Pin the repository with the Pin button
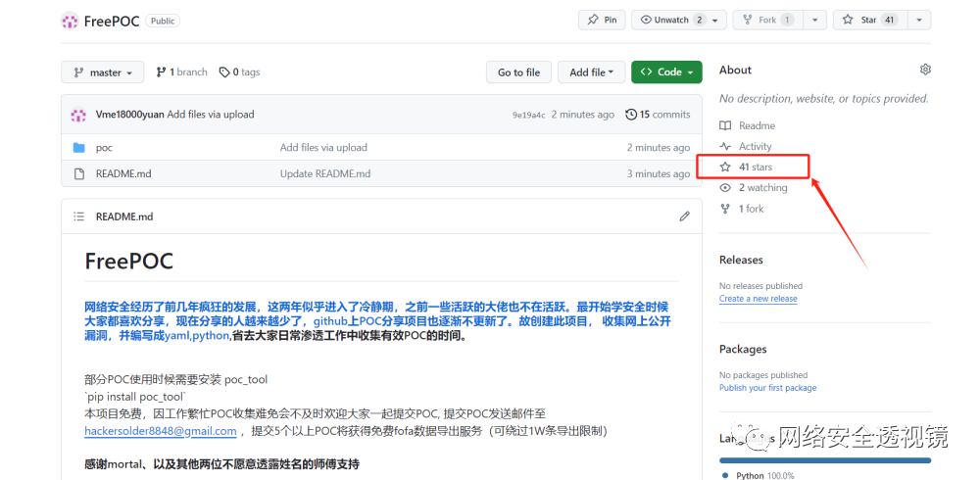Image resolution: width=980 pixels, height=480 pixels. click(x=602, y=20)
